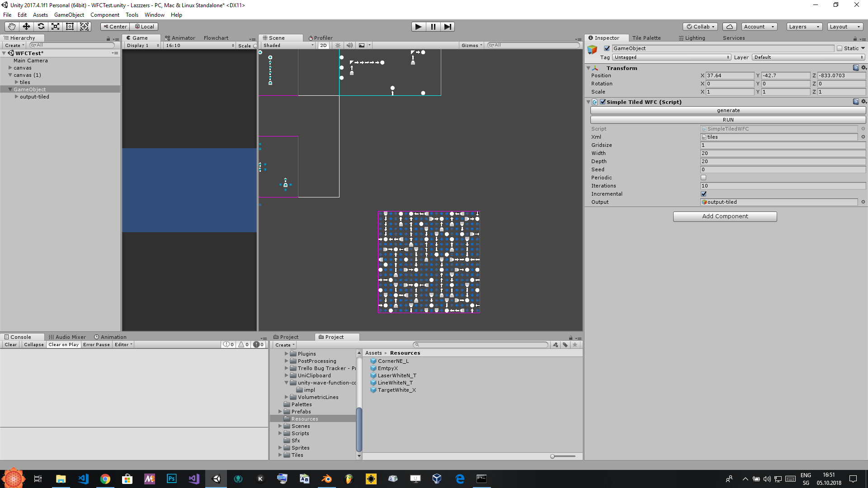Click the Pause button

[433, 27]
